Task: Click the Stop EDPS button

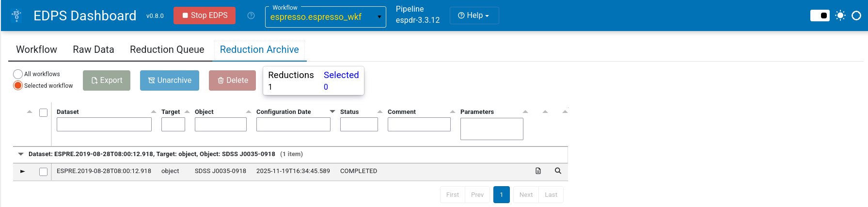Action: [x=205, y=16]
